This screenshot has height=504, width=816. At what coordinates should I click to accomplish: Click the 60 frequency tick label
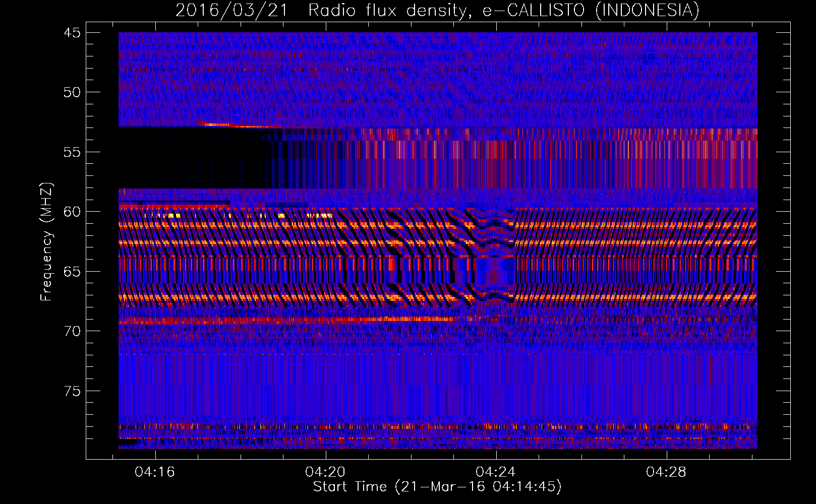click(x=72, y=212)
